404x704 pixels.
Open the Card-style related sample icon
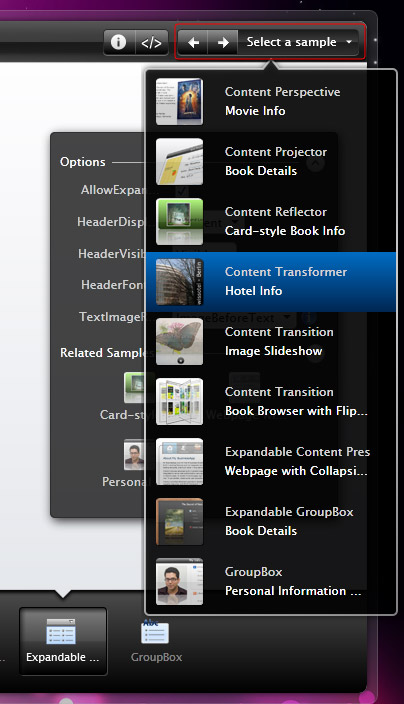(135, 388)
